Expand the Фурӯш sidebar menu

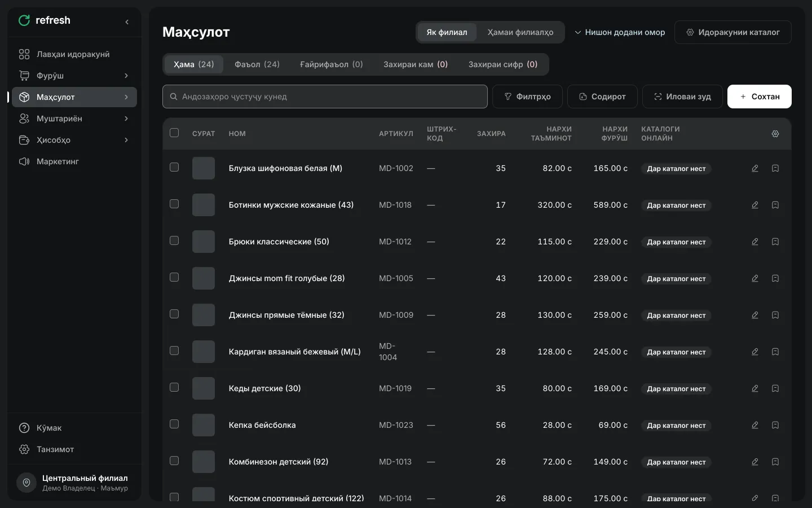(x=74, y=76)
